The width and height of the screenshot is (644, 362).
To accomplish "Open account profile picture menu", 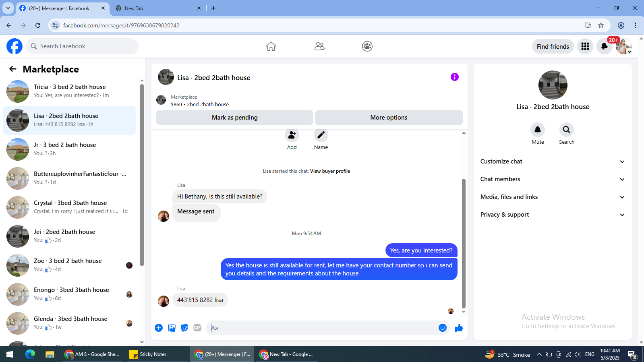I will point(623,46).
